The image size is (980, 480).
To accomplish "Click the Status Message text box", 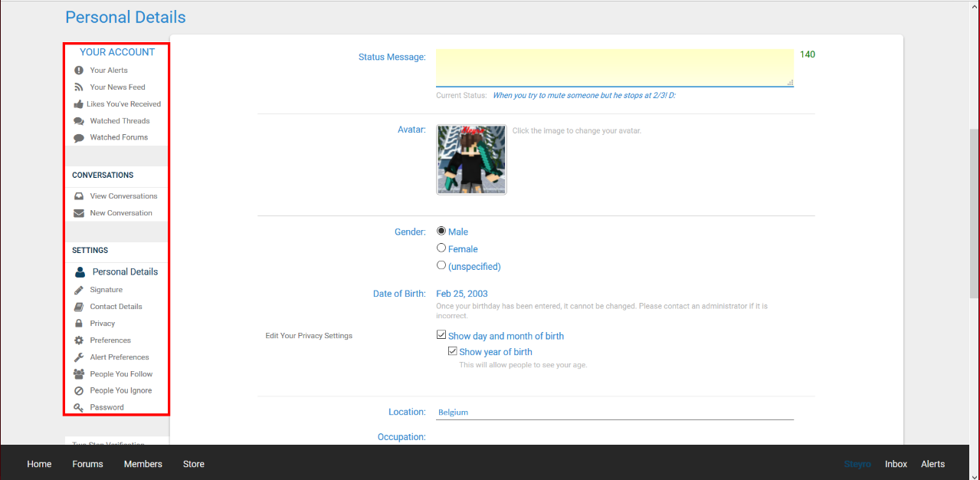I will point(615,67).
